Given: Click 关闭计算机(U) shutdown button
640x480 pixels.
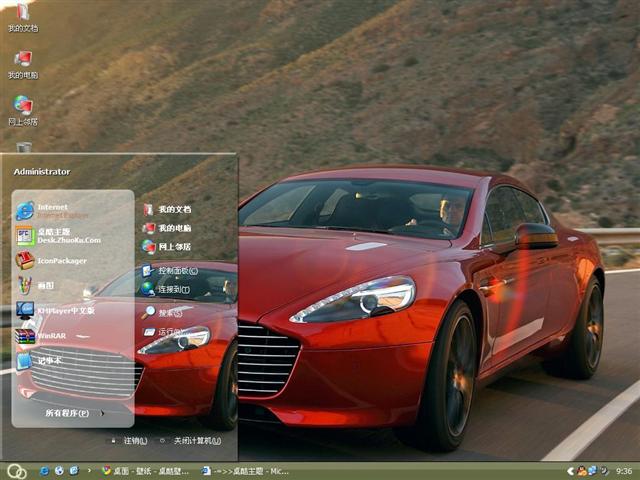Looking at the screenshot, I should point(191,441).
